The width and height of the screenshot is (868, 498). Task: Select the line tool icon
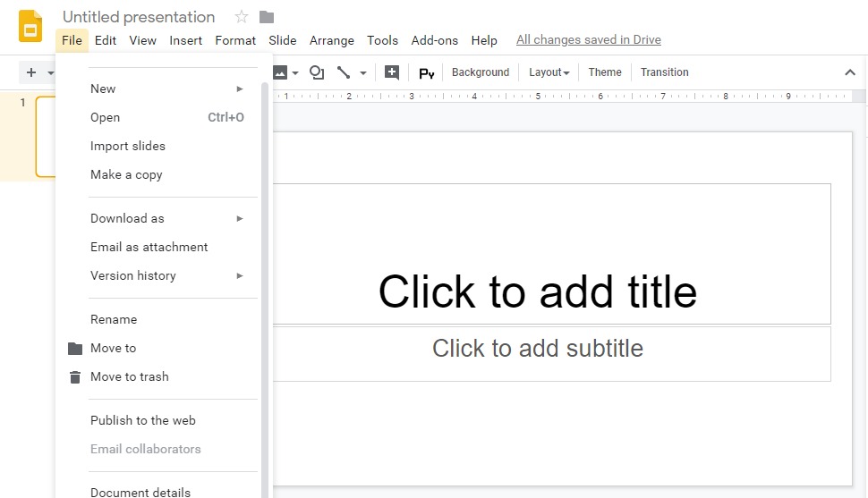point(344,72)
